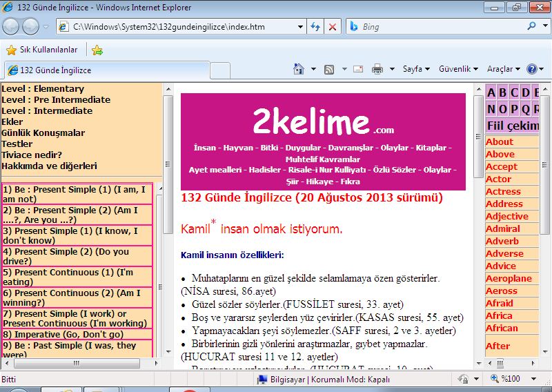Open the Ekler link
The height and width of the screenshot is (392, 552).
pos(12,122)
